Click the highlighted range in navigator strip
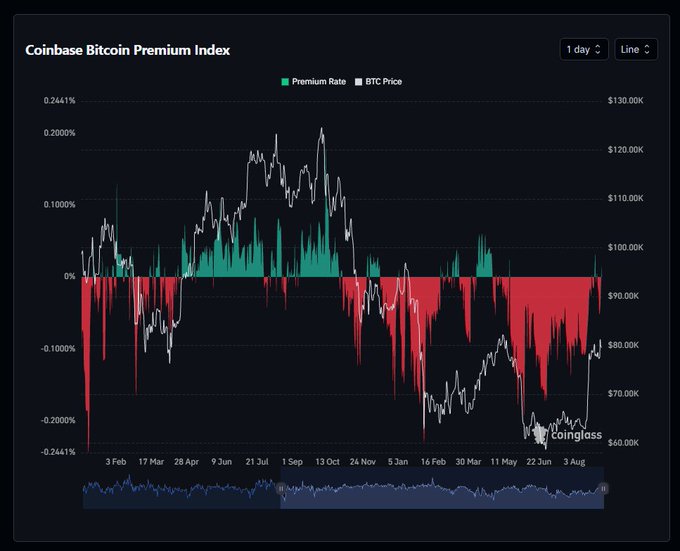Image resolution: width=680 pixels, height=551 pixels. [442, 488]
